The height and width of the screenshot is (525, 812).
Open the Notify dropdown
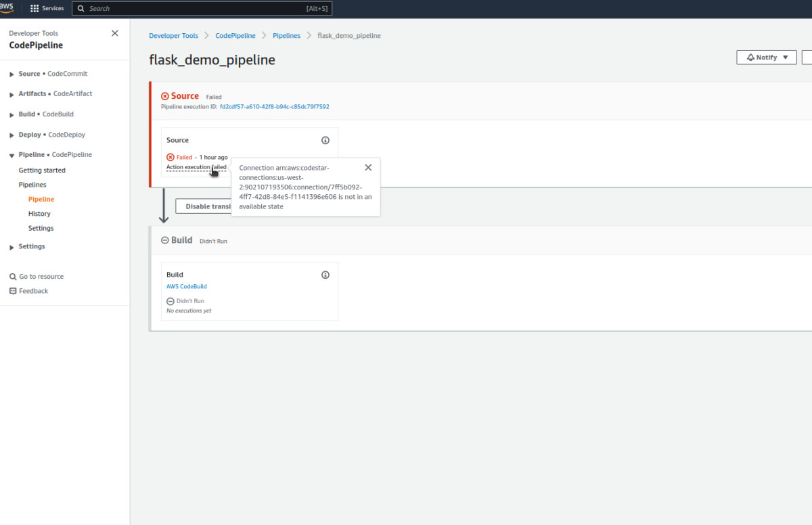coord(766,57)
